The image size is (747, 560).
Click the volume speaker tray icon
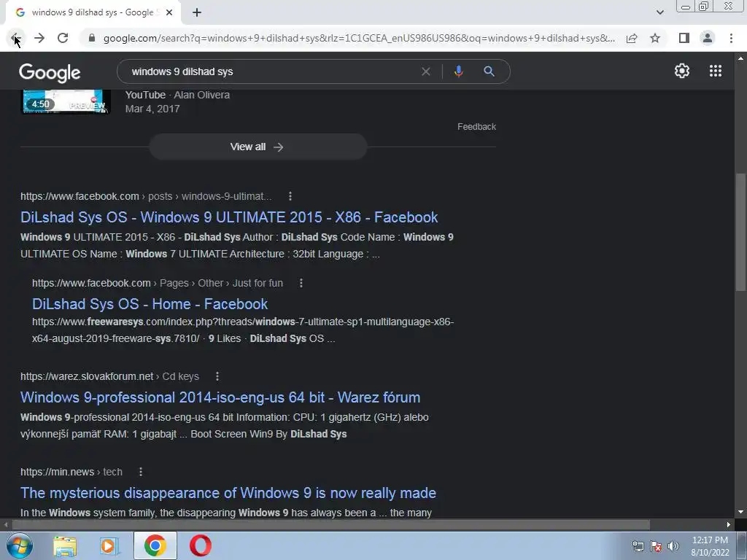pos(673,546)
